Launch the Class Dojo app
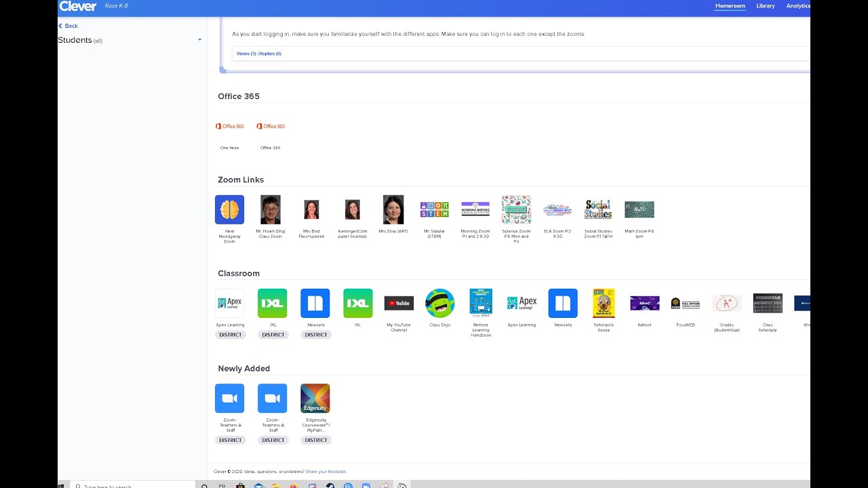 pyautogui.click(x=439, y=303)
